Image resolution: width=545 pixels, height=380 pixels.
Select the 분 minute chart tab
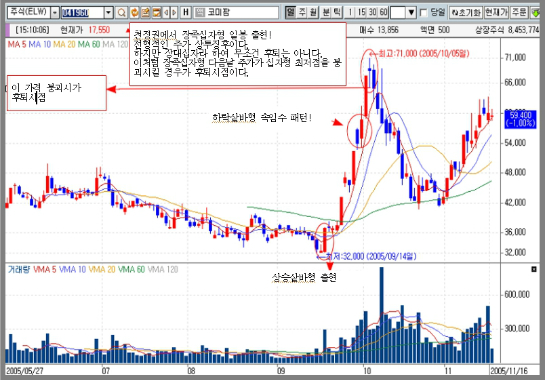pyautogui.click(x=326, y=13)
